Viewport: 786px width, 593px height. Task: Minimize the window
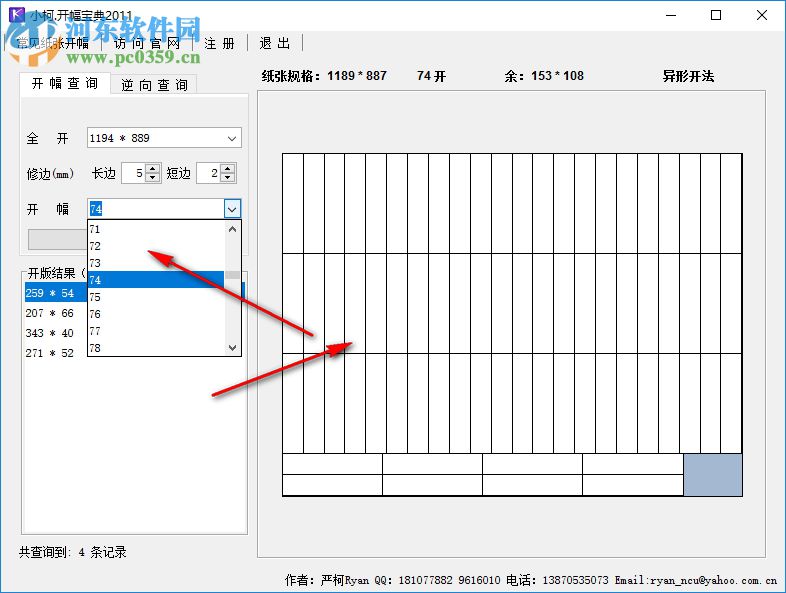pyautogui.click(x=671, y=16)
